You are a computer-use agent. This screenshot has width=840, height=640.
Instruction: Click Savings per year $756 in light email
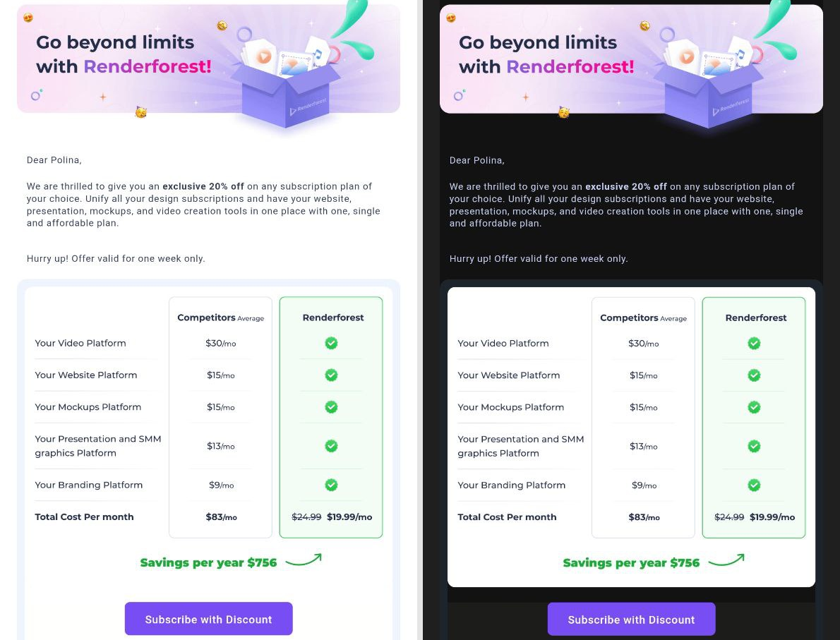pos(208,562)
